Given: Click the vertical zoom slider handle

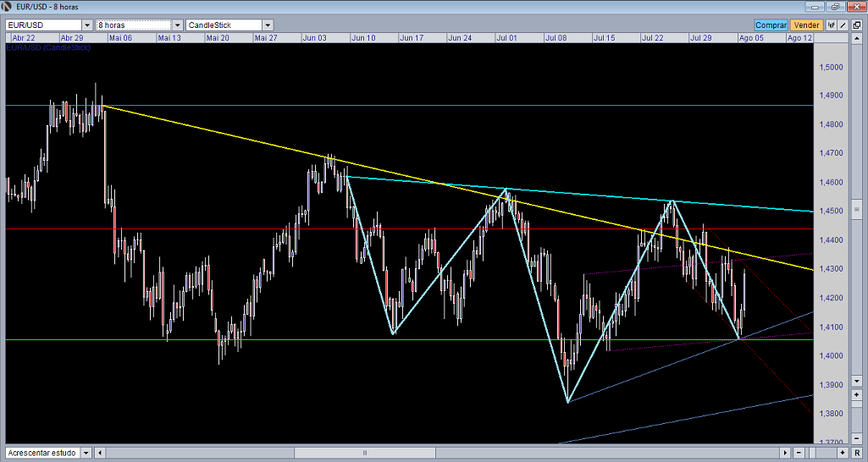Looking at the screenshot, I should [857, 404].
